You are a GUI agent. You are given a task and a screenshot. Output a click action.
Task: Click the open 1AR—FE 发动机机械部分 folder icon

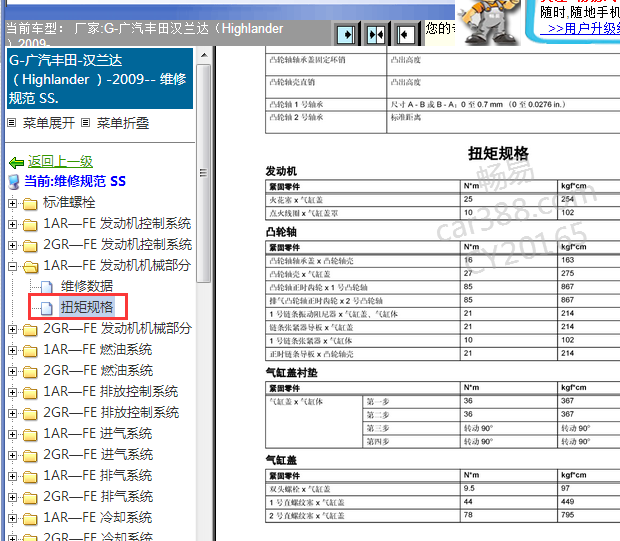(30, 267)
